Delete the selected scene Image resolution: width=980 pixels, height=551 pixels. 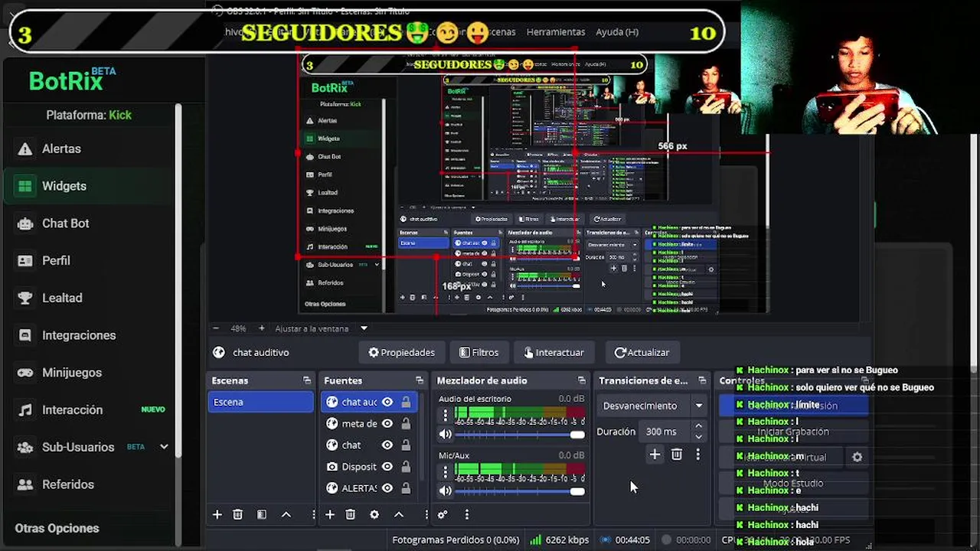(x=238, y=514)
